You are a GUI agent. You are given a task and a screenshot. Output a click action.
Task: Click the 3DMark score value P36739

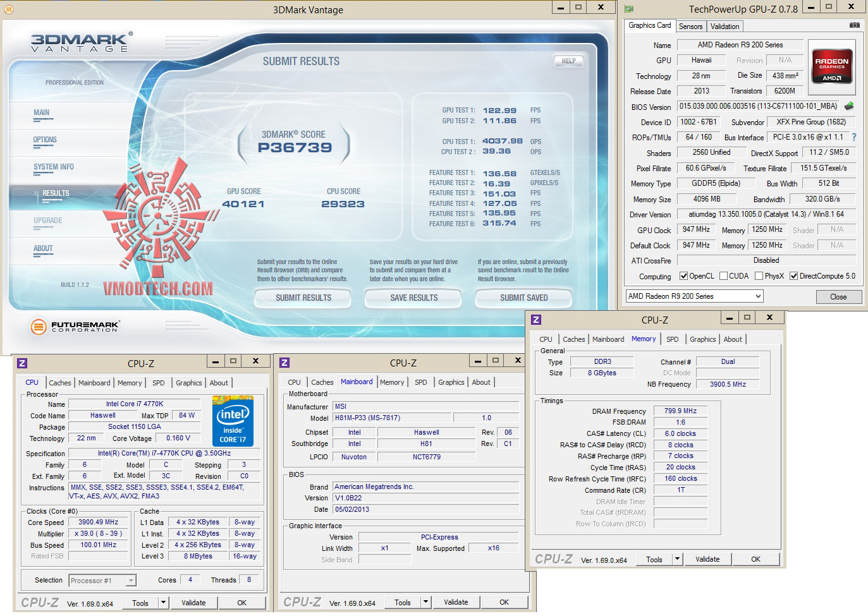pyautogui.click(x=295, y=148)
